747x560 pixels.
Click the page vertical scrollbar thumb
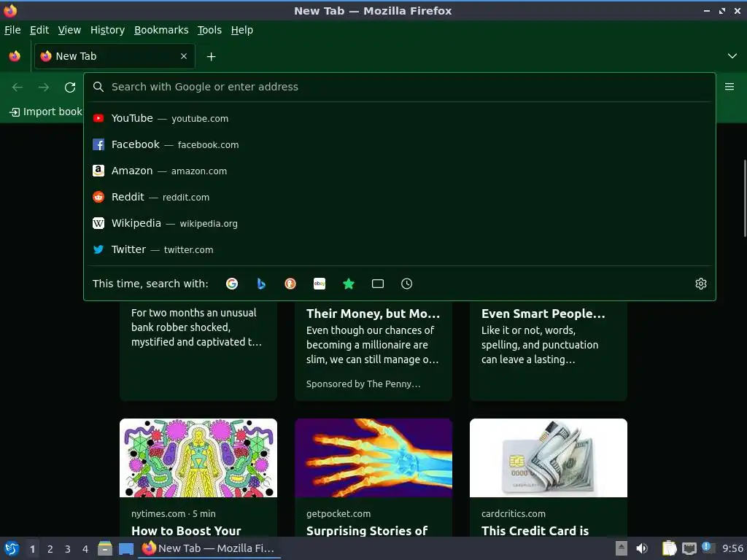point(745,198)
